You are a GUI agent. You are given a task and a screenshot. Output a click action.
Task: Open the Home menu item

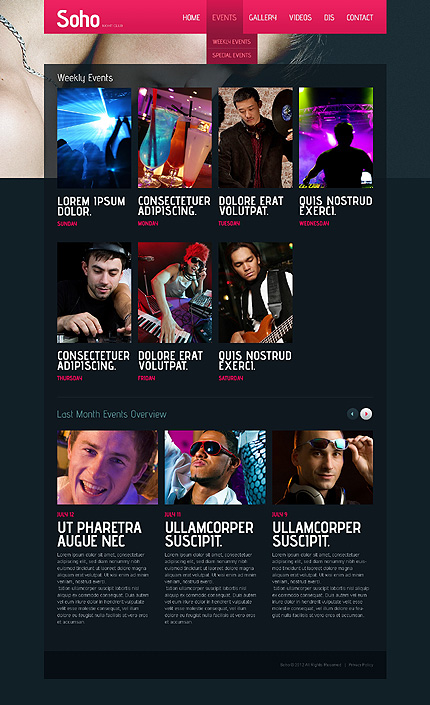pos(191,18)
